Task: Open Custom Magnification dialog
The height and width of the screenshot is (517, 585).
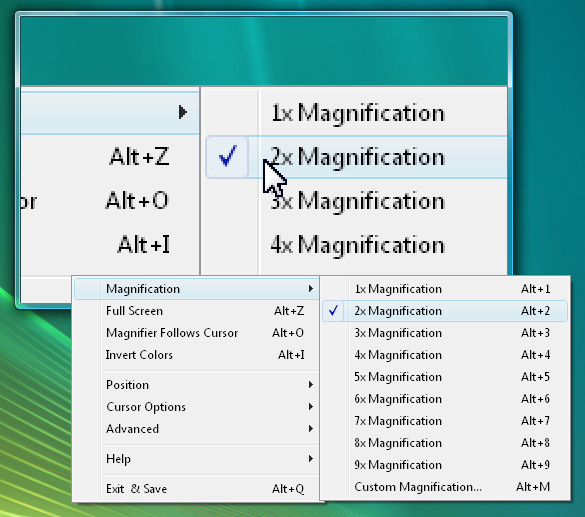Action: [445, 487]
